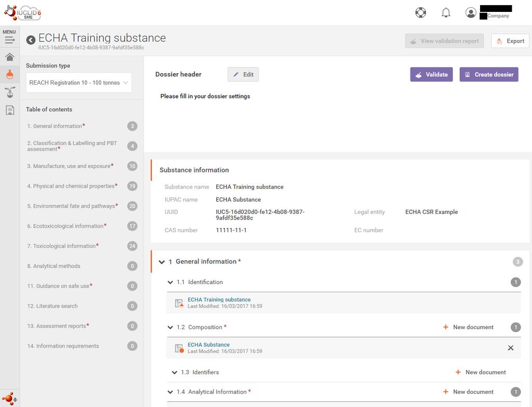Click View validation report button
This screenshot has width=532, height=407.
[x=444, y=40]
